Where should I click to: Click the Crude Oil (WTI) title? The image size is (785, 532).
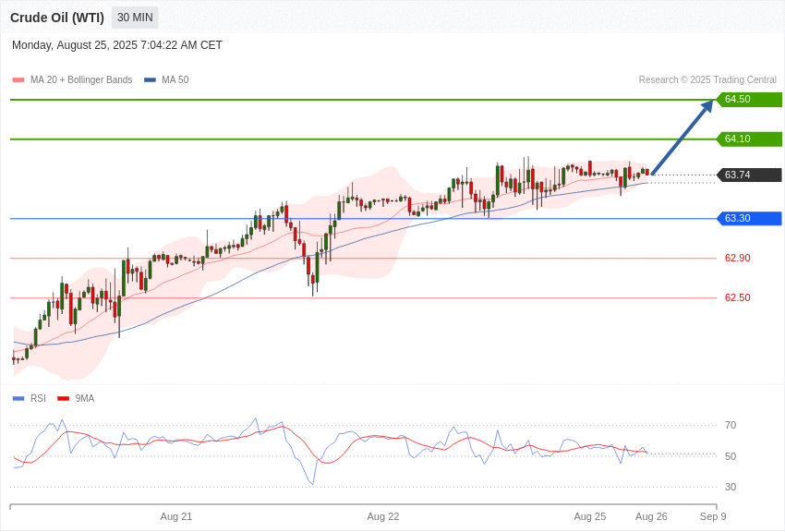(x=57, y=18)
